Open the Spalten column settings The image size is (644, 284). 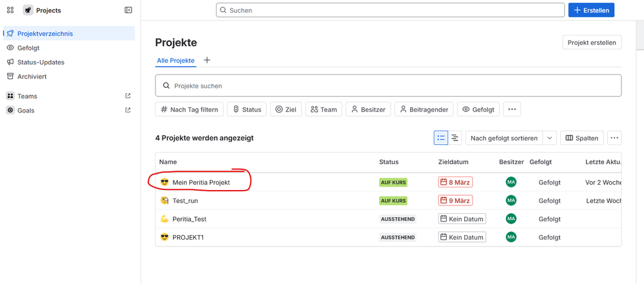click(x=581, y=138)
